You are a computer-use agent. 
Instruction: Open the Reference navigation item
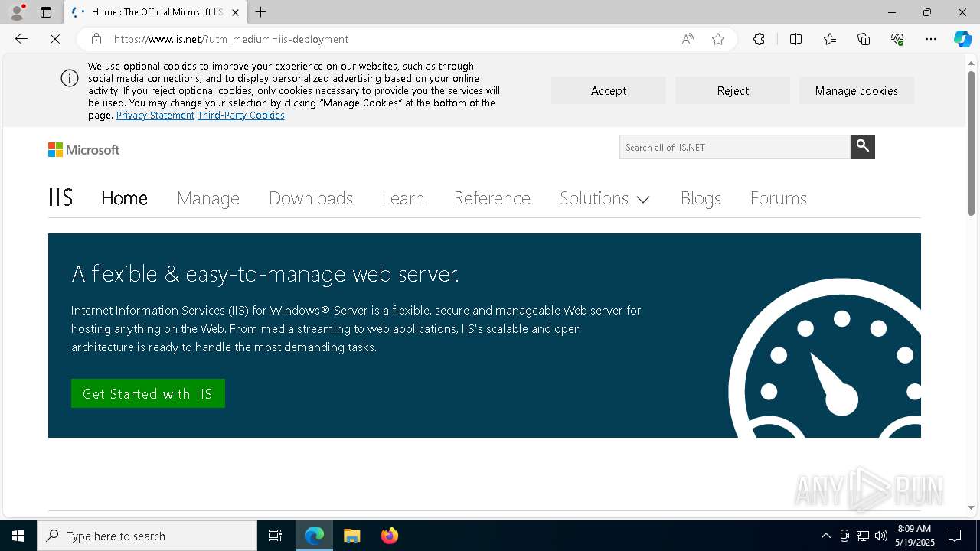coord(492,198)
